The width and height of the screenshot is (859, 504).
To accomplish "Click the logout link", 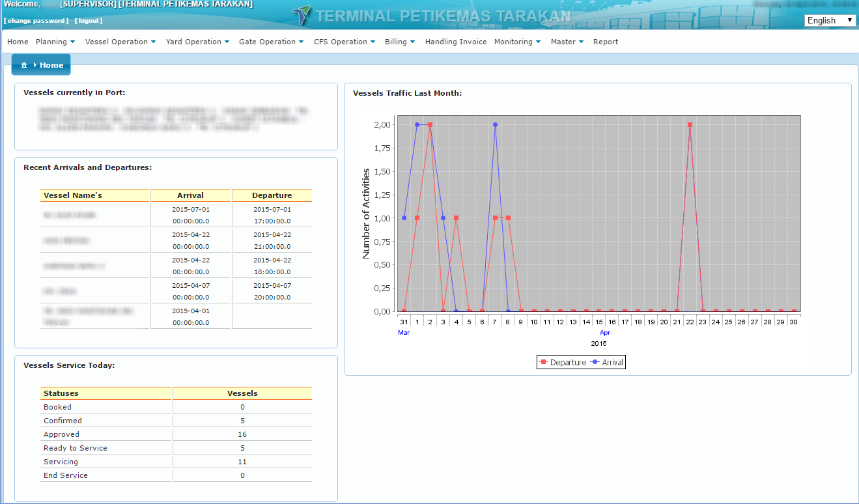I will point(89,21).
